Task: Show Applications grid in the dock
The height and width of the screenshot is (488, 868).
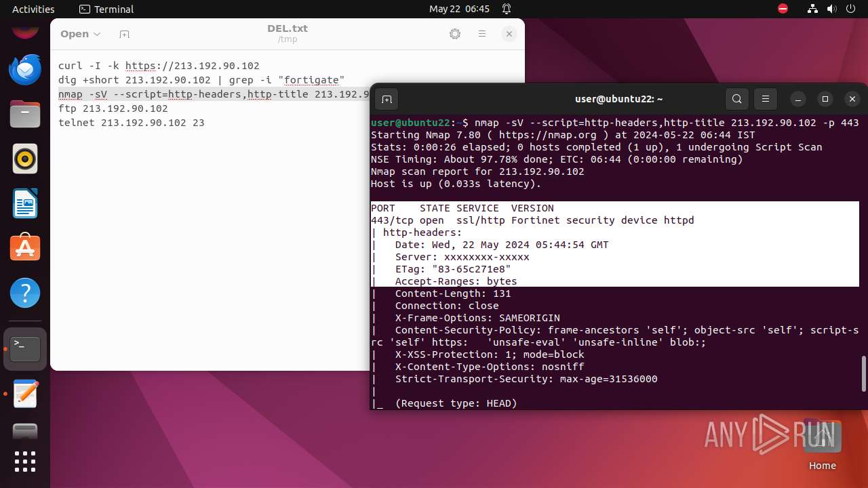Action: (x=25, y=462)
